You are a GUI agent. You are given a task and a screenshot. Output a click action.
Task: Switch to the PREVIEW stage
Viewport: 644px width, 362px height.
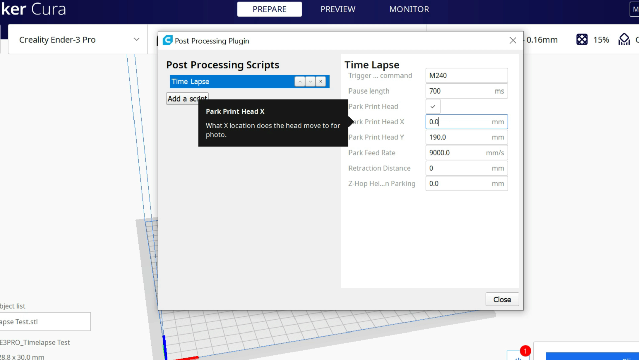tap(337, 9)
